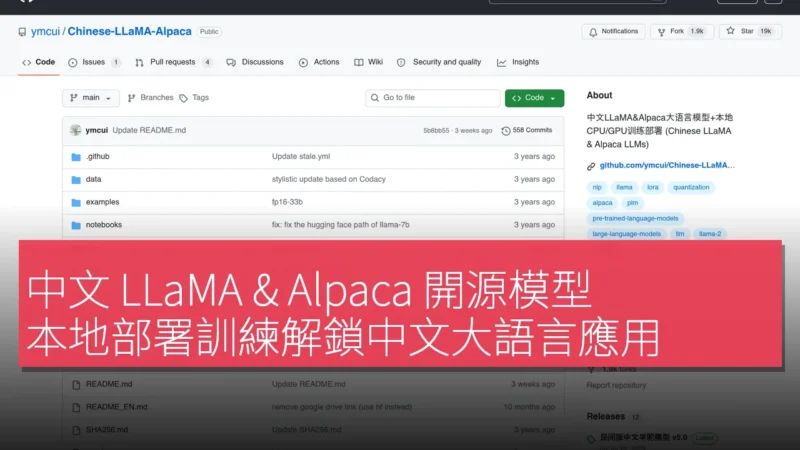Select the quantization topic tag
This screenshot has width=800, height=450.
(x=691, y=187)
